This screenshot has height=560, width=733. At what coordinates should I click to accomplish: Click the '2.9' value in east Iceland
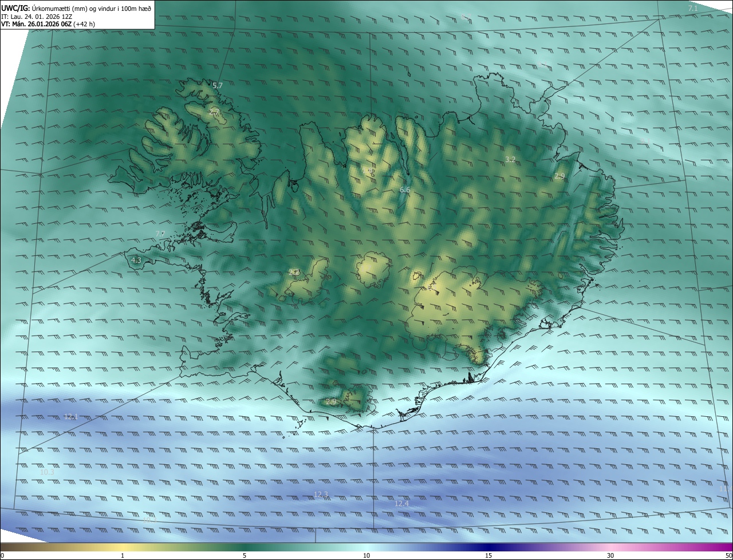click(559, 176)
